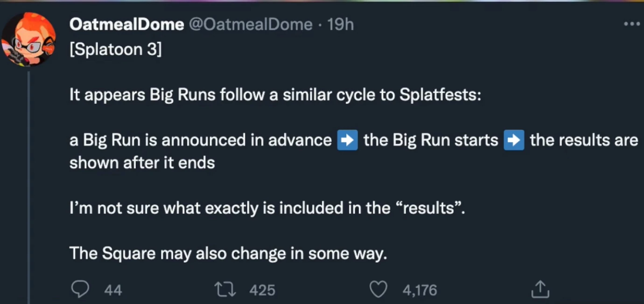Screen dimensions: 644x304
Task: Click the "[Splatoon 3]" text line
Action: (x=115, y=49)
